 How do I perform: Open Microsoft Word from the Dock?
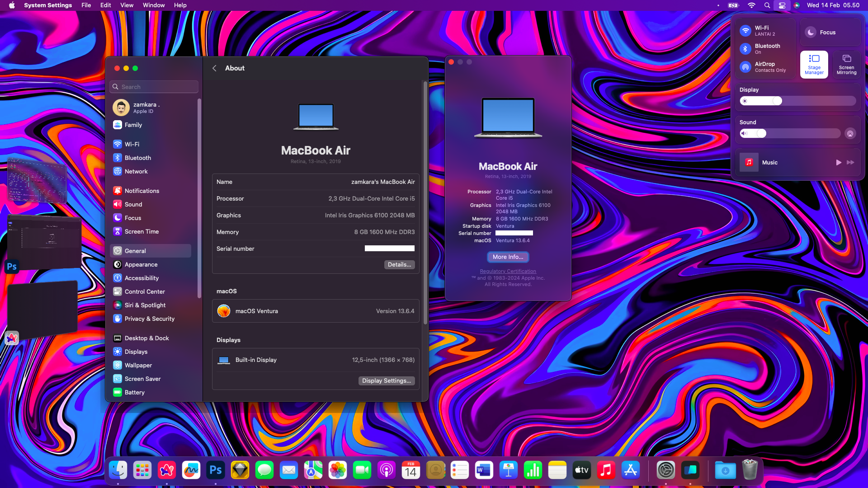[484, 470]
